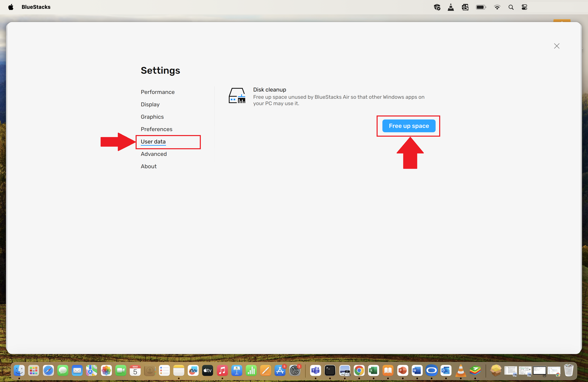Open the Trash in the Dock
This screenshot has height=382, width=588.
(568, 370)
